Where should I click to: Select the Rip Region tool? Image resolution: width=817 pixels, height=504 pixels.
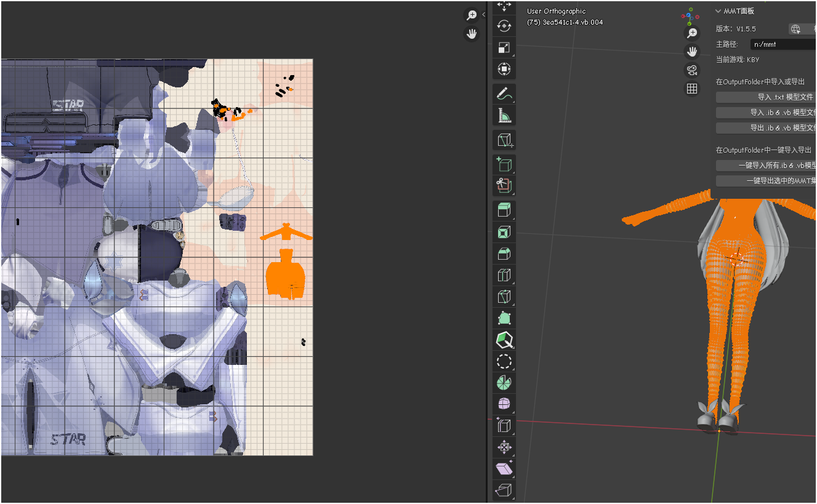pyautogui.click(x=504, y=490)
